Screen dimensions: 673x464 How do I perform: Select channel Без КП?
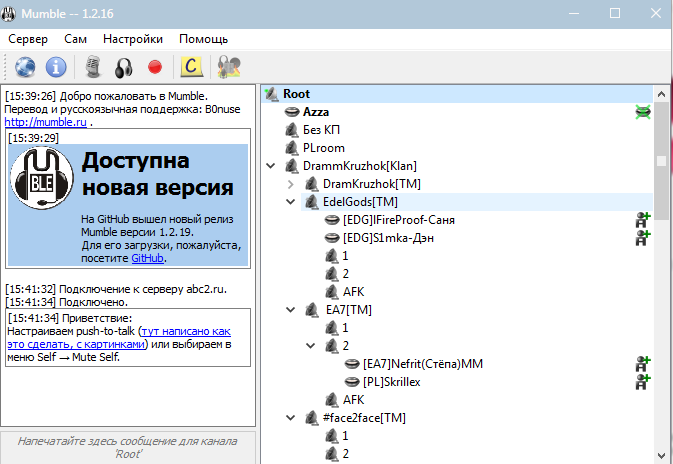point(321,130)
